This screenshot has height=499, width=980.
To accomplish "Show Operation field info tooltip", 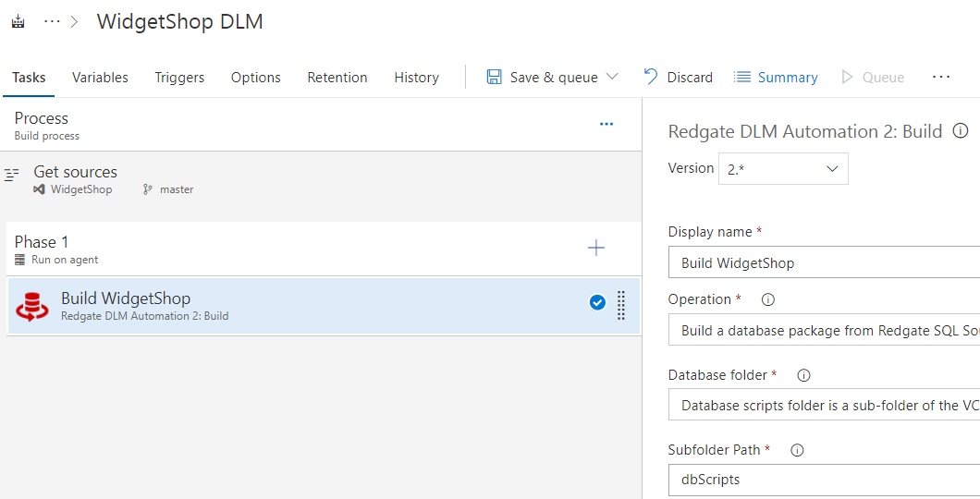I will pyautogui.click(x=768, y=299).
